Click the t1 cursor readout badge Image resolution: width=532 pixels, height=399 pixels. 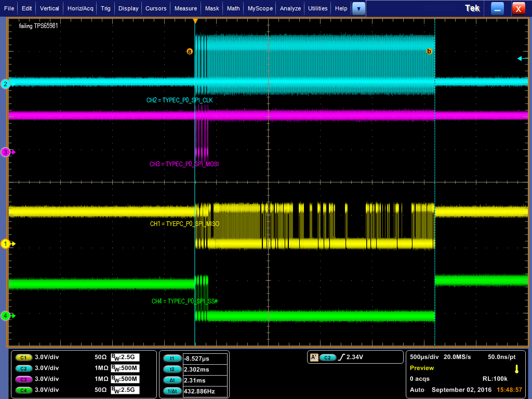click(171, 358)
